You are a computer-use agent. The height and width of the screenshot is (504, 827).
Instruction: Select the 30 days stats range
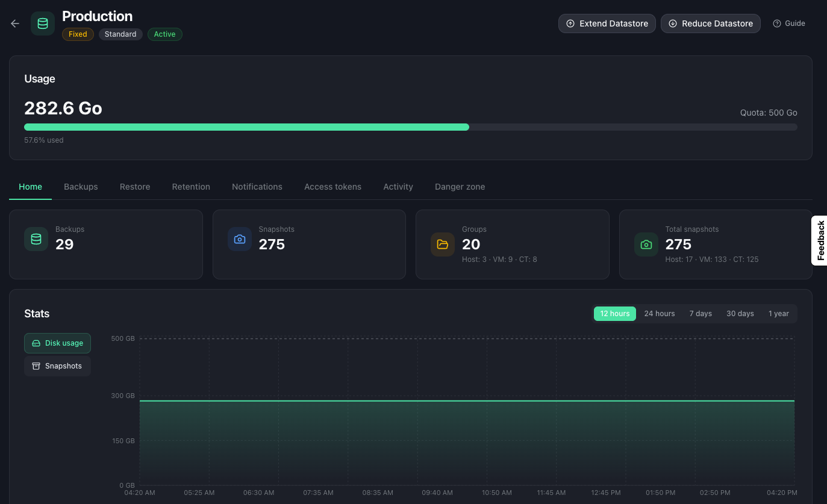tap(740, 314)
